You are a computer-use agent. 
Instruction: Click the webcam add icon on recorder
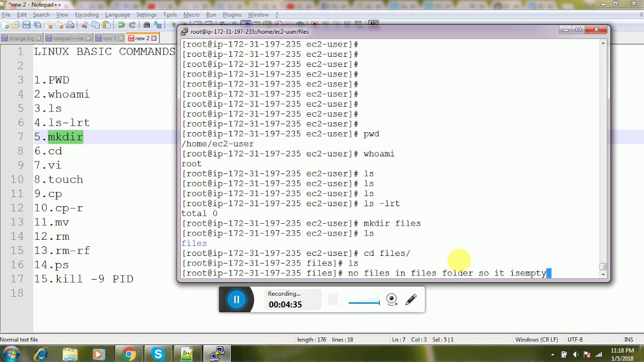coord(392,300)
